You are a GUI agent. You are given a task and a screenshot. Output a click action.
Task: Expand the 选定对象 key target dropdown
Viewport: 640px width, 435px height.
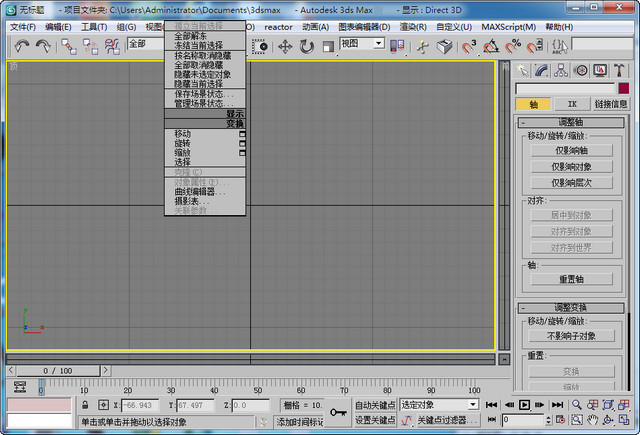pyautogui.click(x=473, y=405)
